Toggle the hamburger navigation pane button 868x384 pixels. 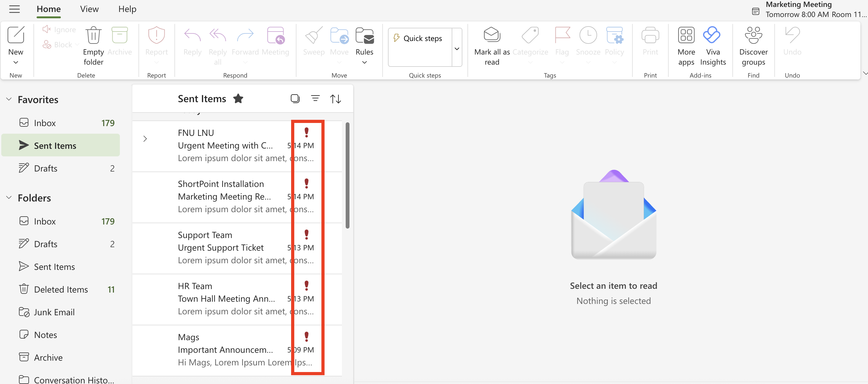pyautogui.click(x=14, y=9)
